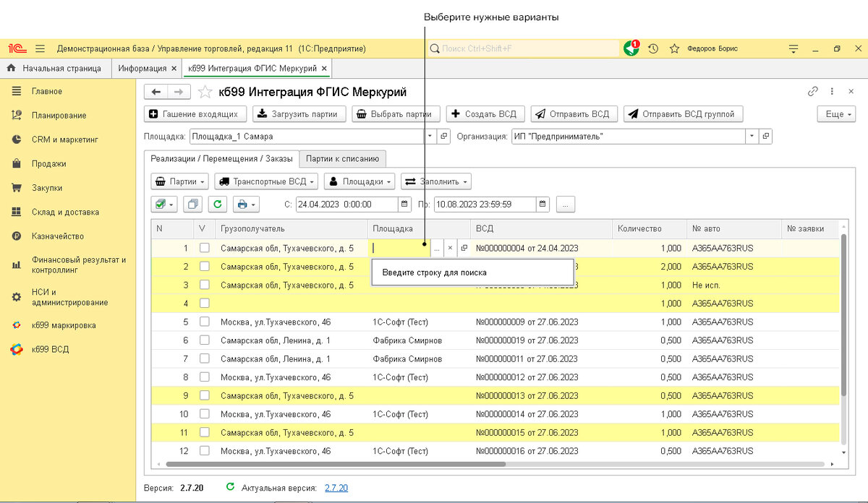
Task: Open Площадка cell linked item
Action: pyautogui.click(x=464, y=248)
